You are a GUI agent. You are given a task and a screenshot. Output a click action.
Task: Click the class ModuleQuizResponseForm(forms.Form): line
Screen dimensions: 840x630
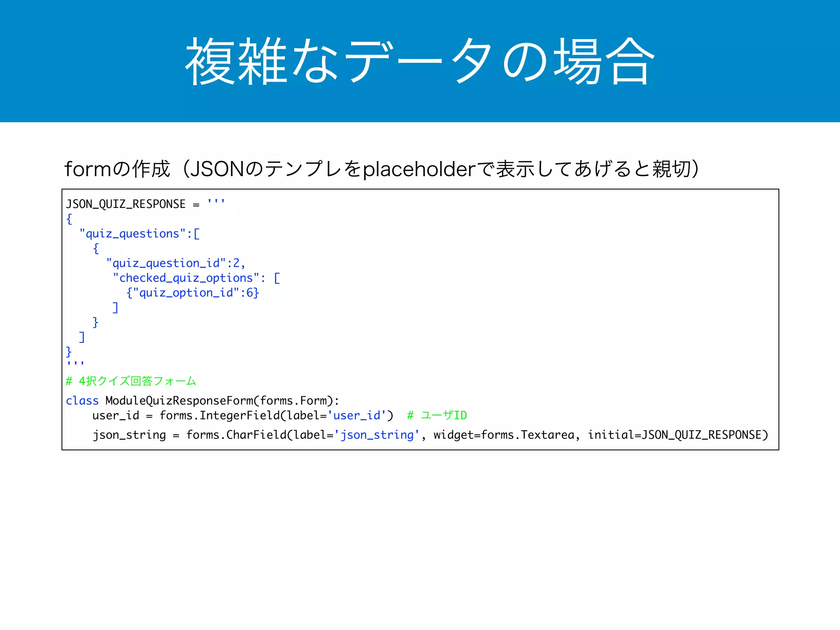click(203, 400)
